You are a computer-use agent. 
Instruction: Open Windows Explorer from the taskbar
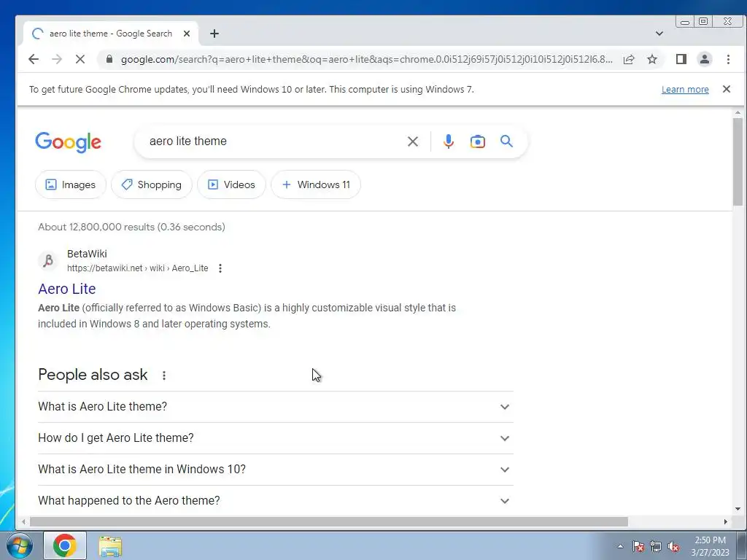tap(110, 546)
